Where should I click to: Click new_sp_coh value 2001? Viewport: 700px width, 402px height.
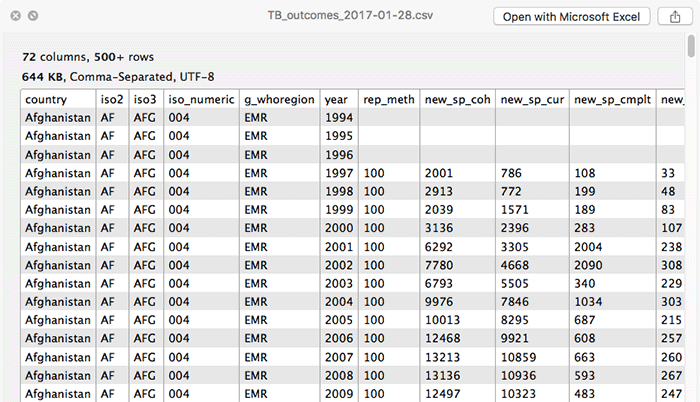pyautogui.click(x=439, y=173)
